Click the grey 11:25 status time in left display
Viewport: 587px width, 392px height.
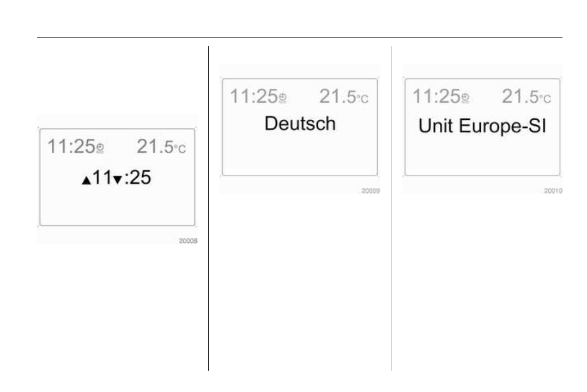coord(71,146)
